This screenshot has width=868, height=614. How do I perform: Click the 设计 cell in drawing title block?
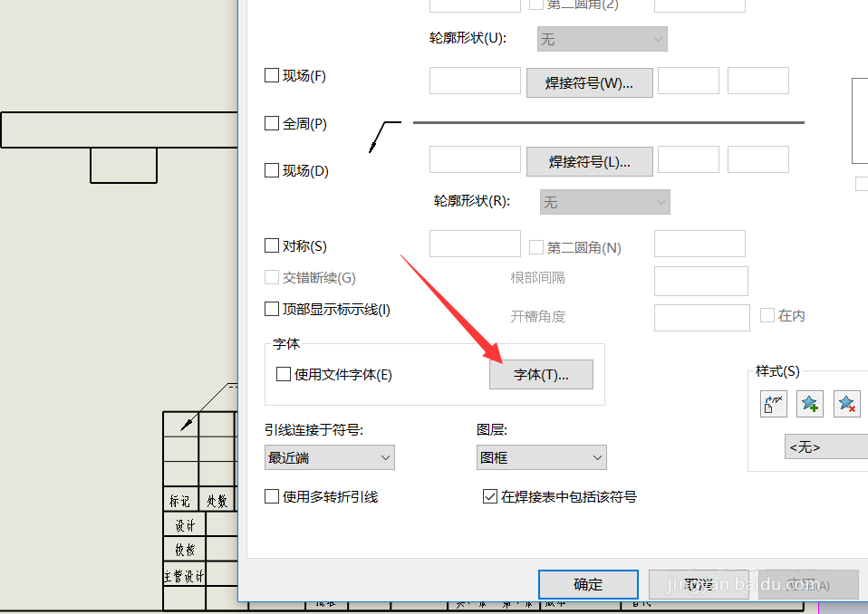pyautogui.click(x=184, y=525)
